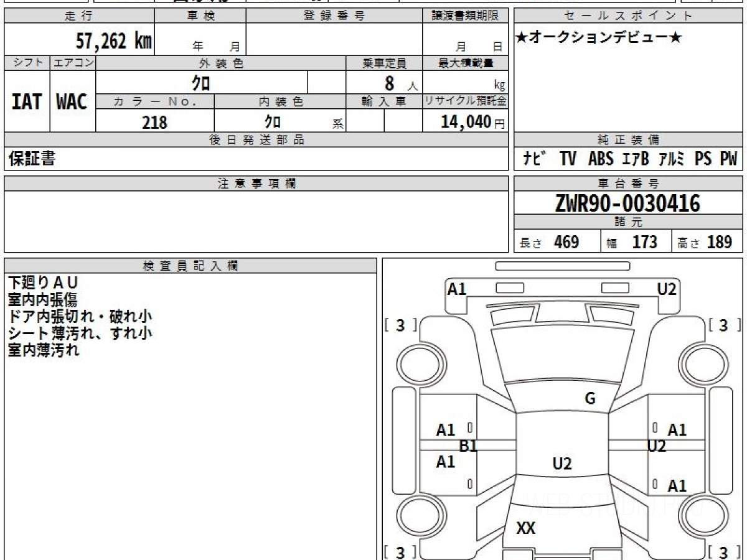Viewport: 747px width, 560px height.
Task: Select the WAC air conditioner value
Action: tap(72, 102)
